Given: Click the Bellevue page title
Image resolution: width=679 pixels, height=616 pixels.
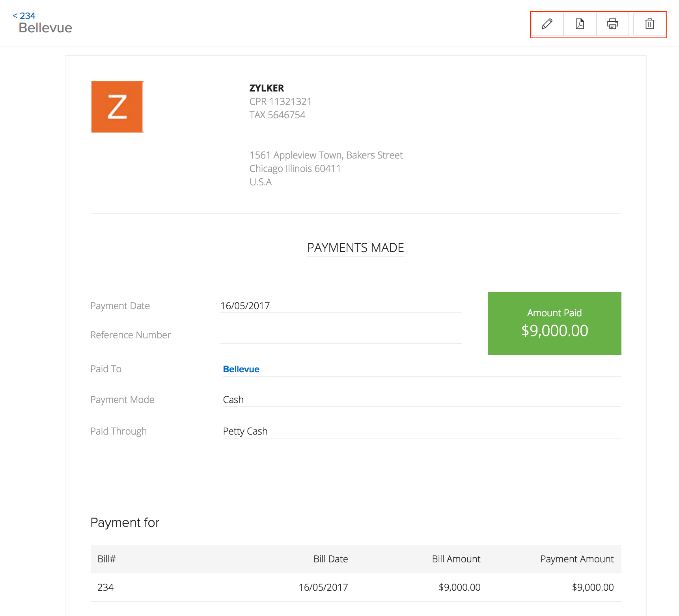Looking at the screenshot, I should click(46, 28).
